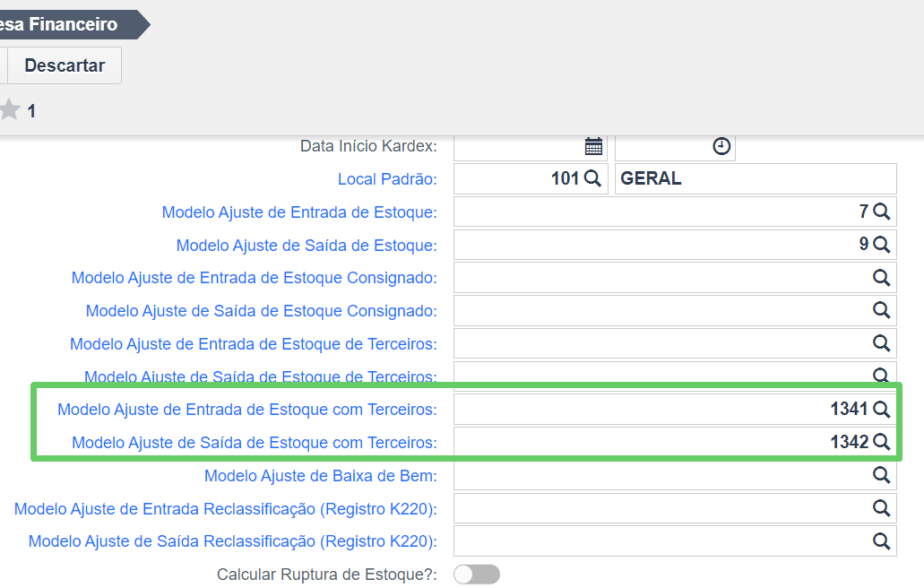924x588 pixels.
Task: Open calendar picker for Data Início Kardex
Action: pyautogui.click(x=593, y=146)
